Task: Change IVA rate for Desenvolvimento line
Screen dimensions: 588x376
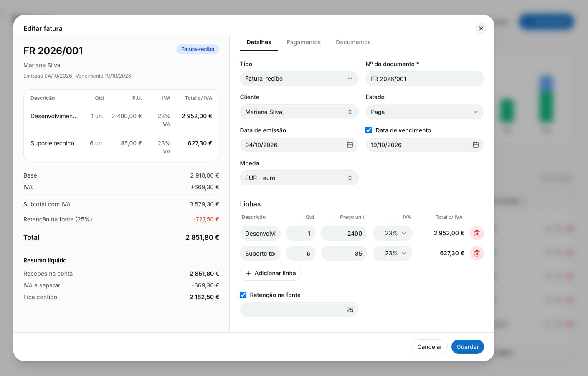Action: (x=393, y=233)
